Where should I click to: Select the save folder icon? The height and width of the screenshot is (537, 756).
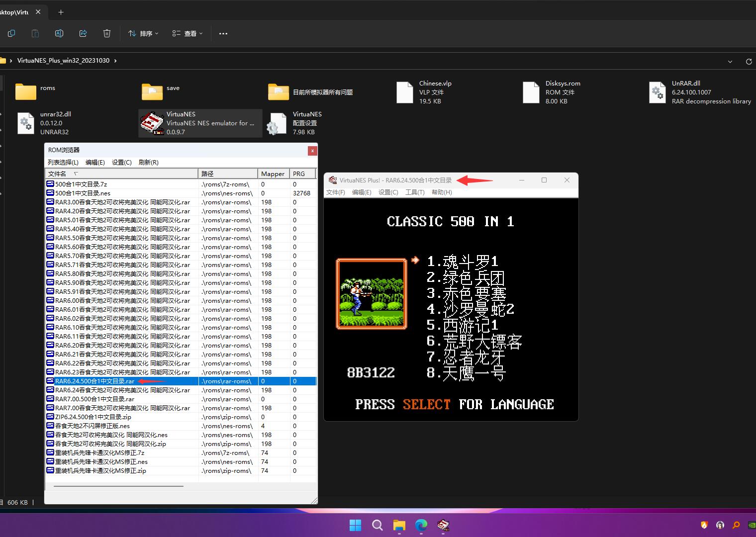click(x=152, y=92)
